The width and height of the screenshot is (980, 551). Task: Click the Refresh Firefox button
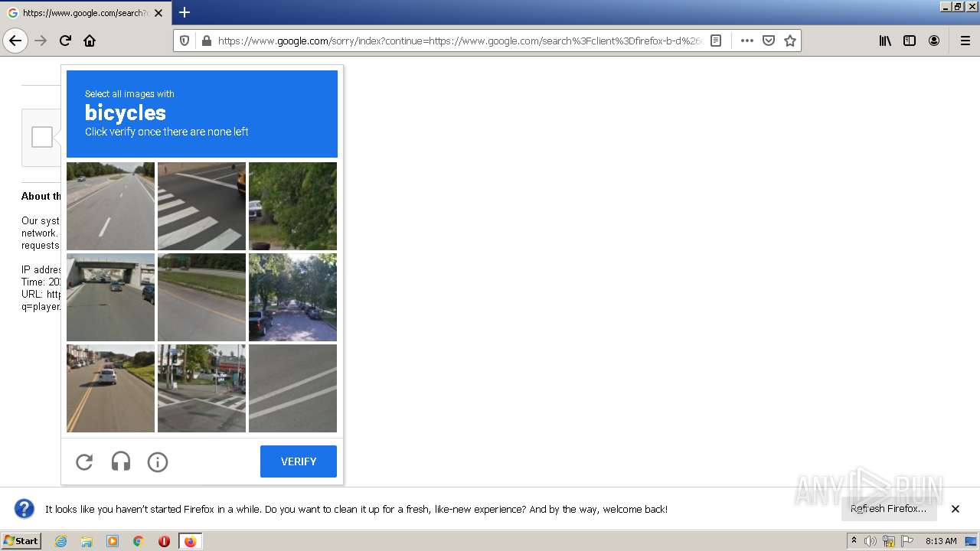tap(888, 509)
